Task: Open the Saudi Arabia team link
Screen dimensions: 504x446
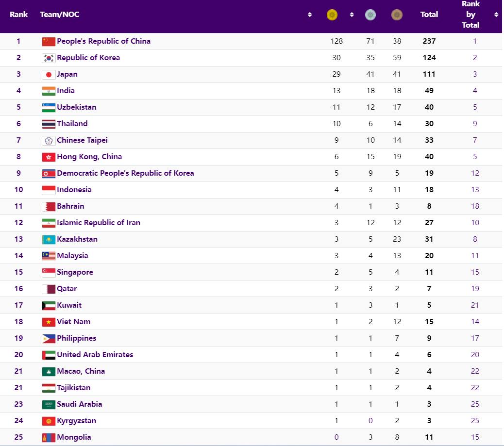Action: click(80, 404)
